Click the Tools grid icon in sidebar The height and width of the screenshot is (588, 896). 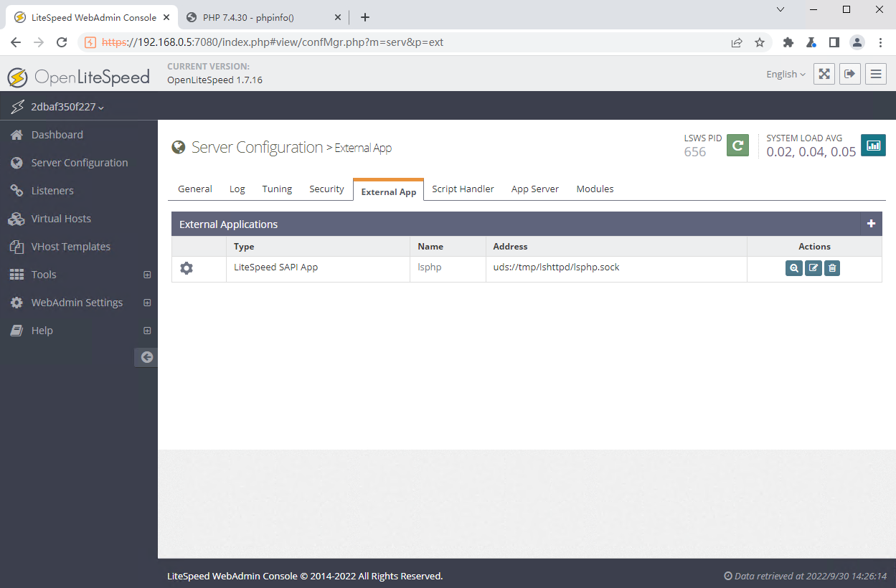pos(16,275)
